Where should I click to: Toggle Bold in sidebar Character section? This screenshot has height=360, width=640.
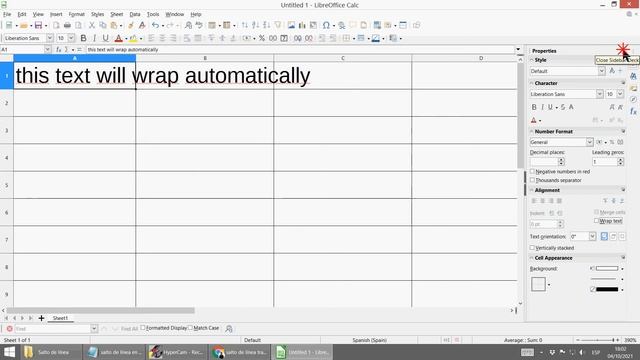[x=534, y=107]
